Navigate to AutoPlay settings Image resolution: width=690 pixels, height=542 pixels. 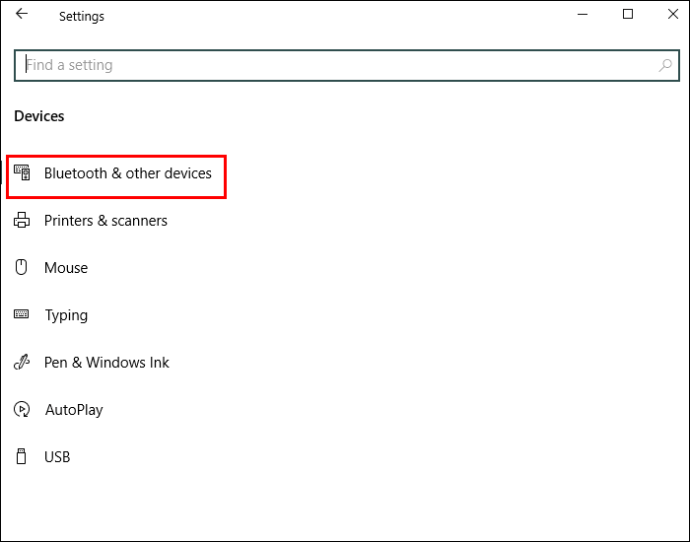tap(74, 410)
